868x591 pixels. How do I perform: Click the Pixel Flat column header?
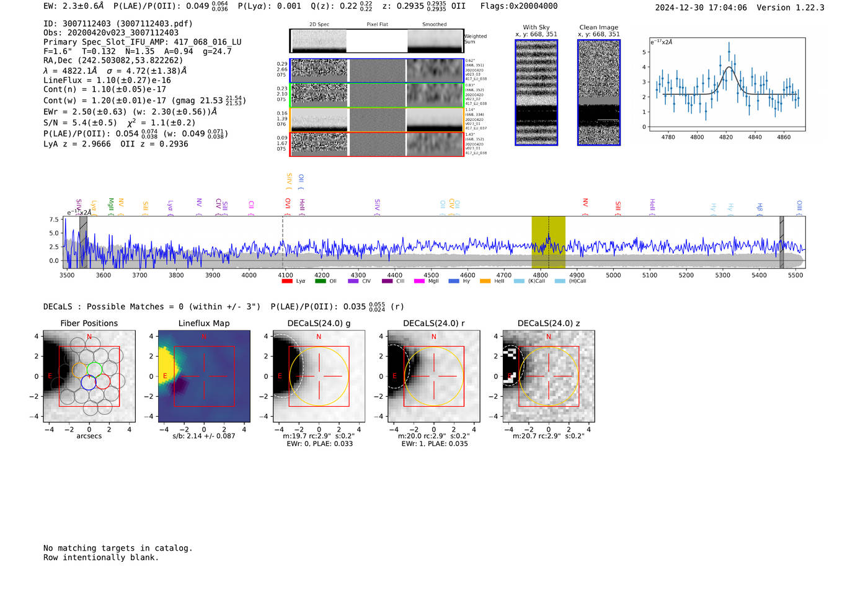(x=377, y=25)
